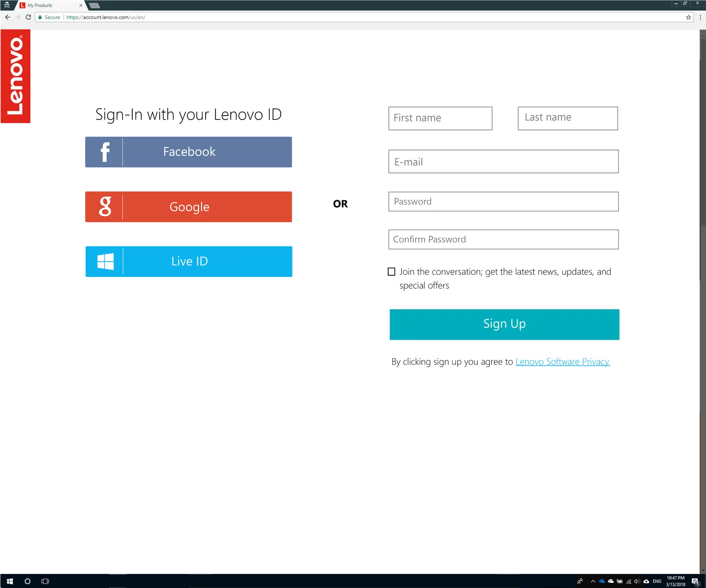Switch to the My Products tab
This screenshot has height=588, width=706.
(x=51, y=5)
